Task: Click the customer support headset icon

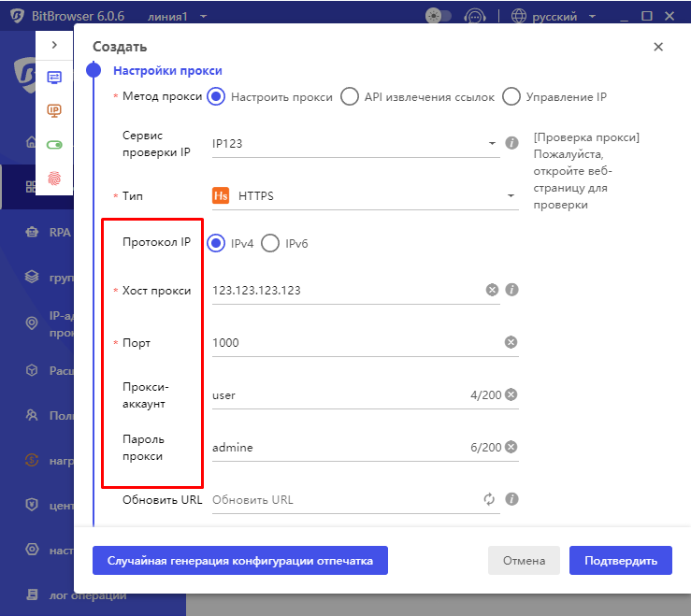Action: click(475, 17)
